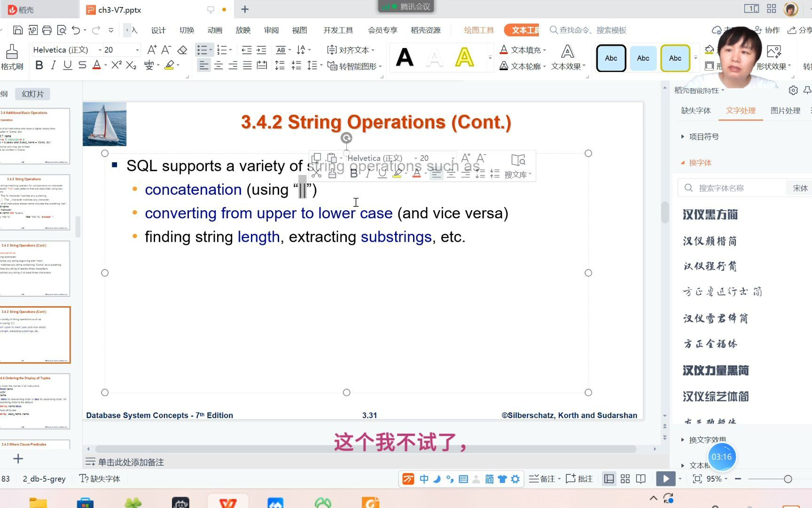Open the Helvetica font name dropdown in ribbon
The image size is (812, 508).
100,50
